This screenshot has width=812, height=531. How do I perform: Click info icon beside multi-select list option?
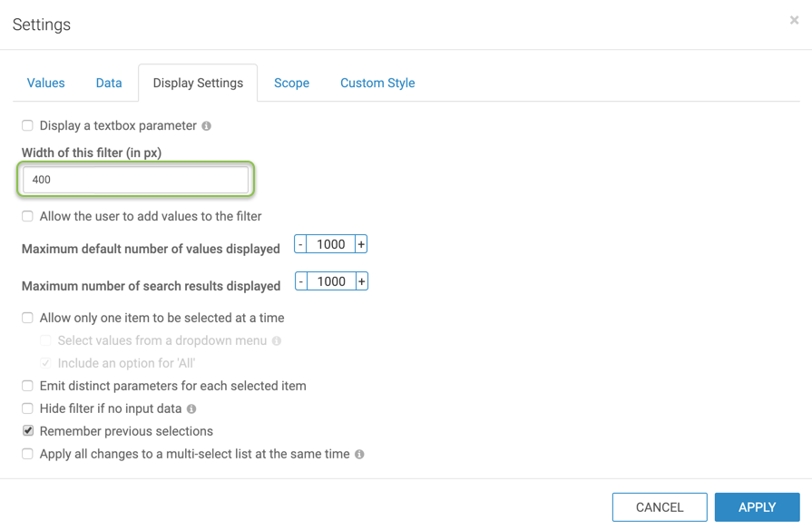tap(359, 455)
